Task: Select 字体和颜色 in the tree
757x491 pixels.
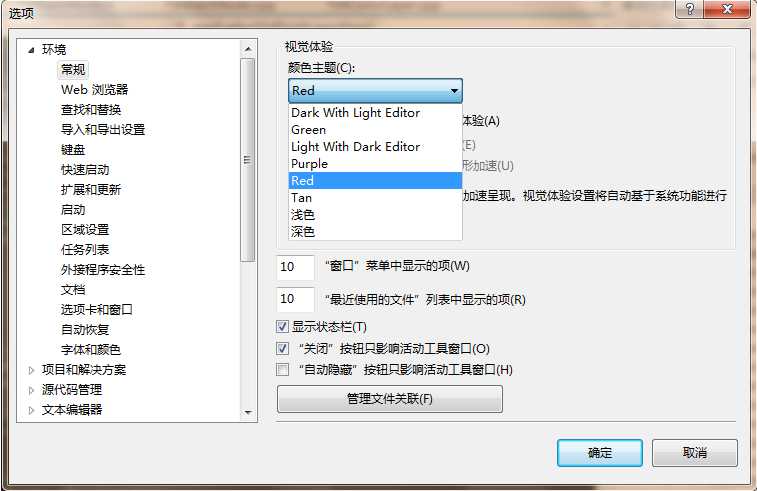Action: [91, 350]
